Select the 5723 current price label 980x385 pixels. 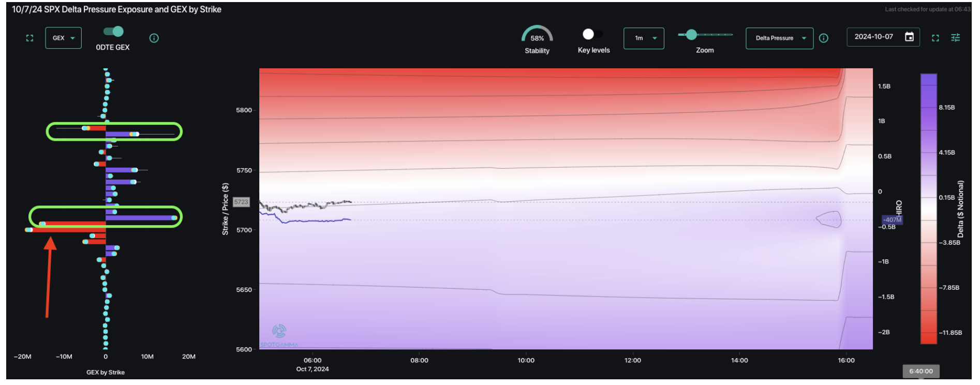click(241, 202)
